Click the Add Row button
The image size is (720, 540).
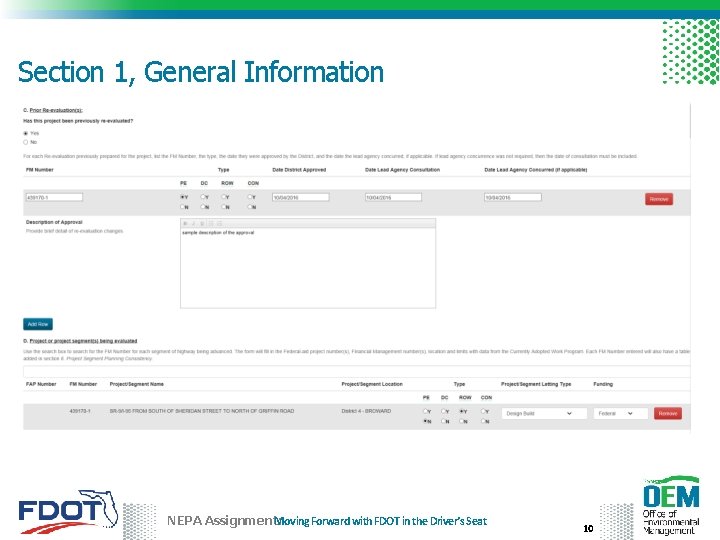tap(38, 324)
